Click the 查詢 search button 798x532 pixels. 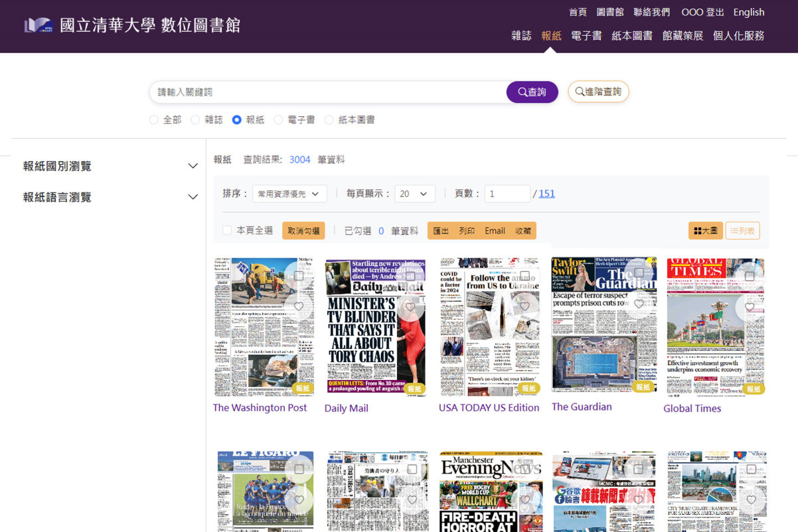532,92
